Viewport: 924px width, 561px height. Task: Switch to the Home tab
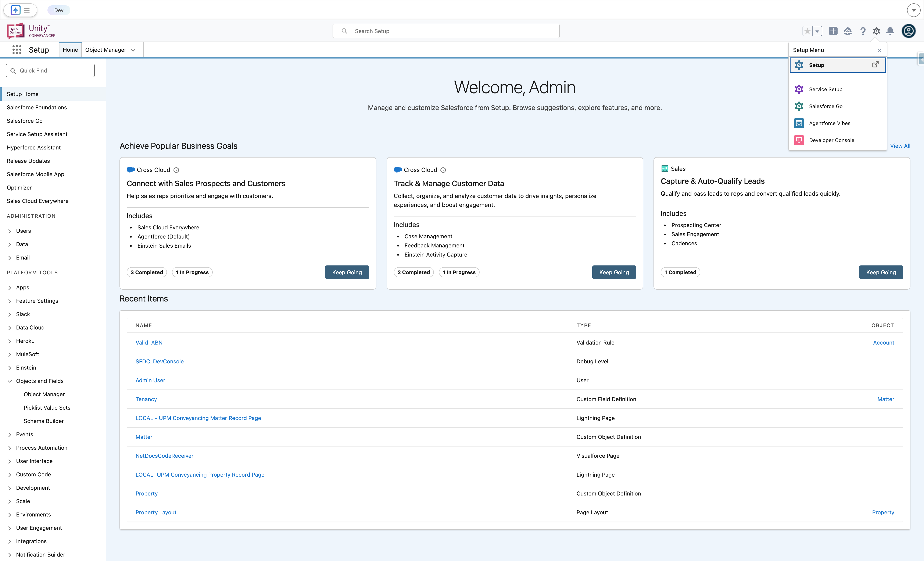[70, 50]
